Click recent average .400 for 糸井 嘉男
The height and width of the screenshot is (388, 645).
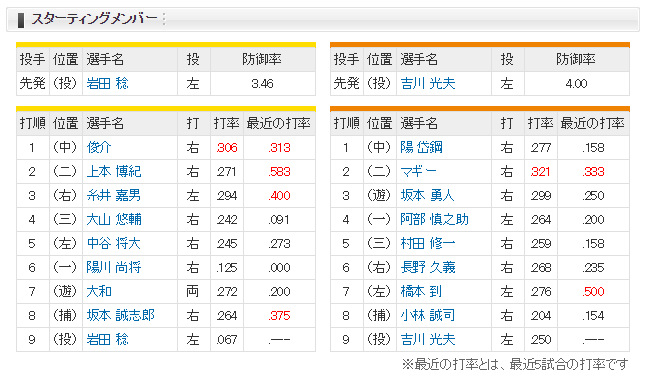[279, 195]
